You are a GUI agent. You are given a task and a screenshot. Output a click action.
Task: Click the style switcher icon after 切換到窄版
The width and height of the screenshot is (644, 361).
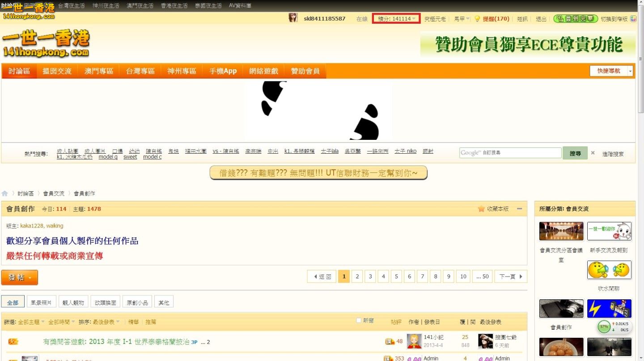(633, 19)
